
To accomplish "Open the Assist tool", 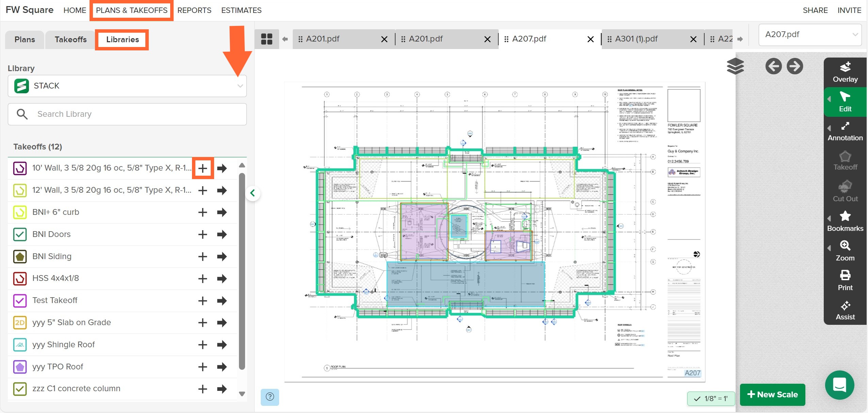I will 845,311.
